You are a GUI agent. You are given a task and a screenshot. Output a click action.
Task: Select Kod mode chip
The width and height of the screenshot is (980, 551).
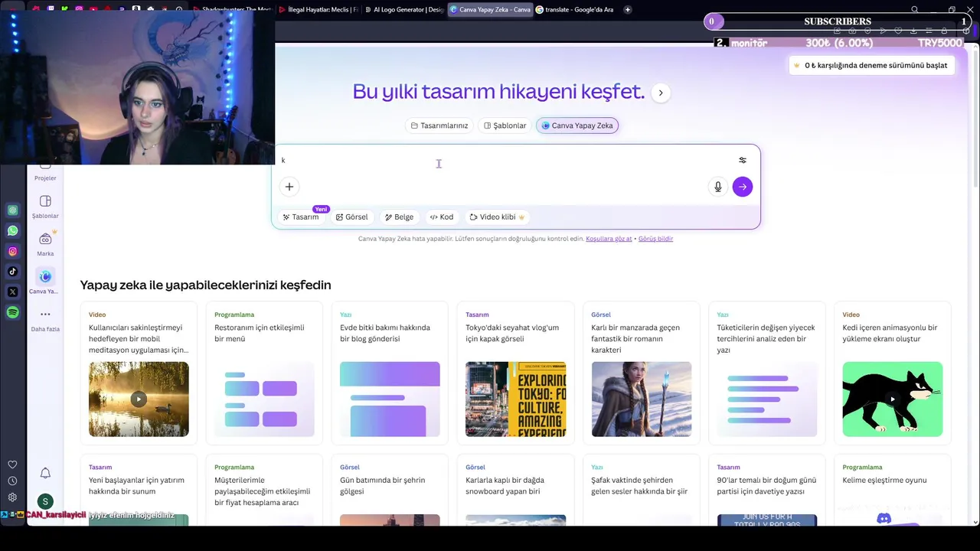442,217
